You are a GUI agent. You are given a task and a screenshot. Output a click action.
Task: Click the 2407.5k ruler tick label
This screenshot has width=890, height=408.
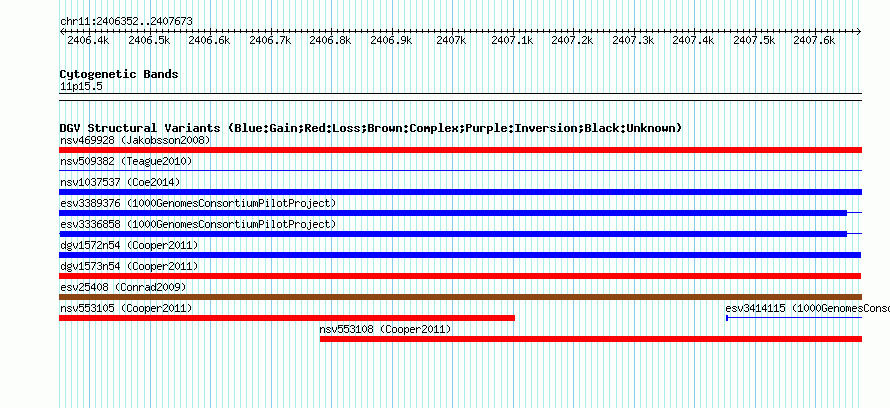point(754,40)
